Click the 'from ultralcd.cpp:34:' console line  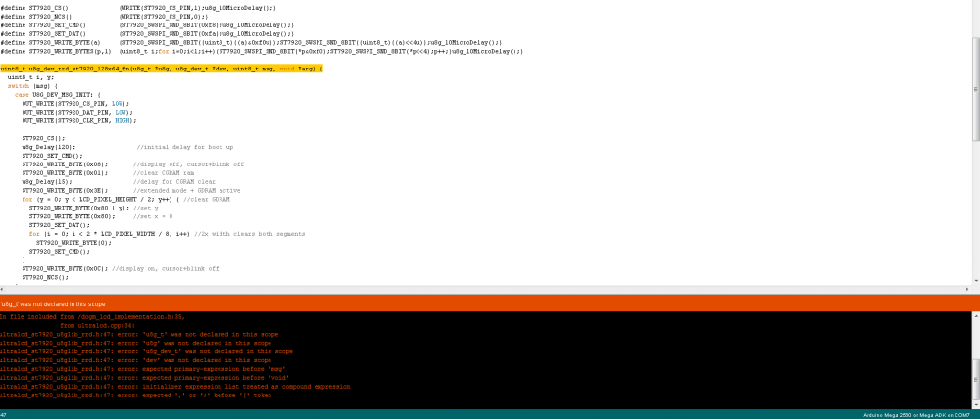[x=97, y=325]
